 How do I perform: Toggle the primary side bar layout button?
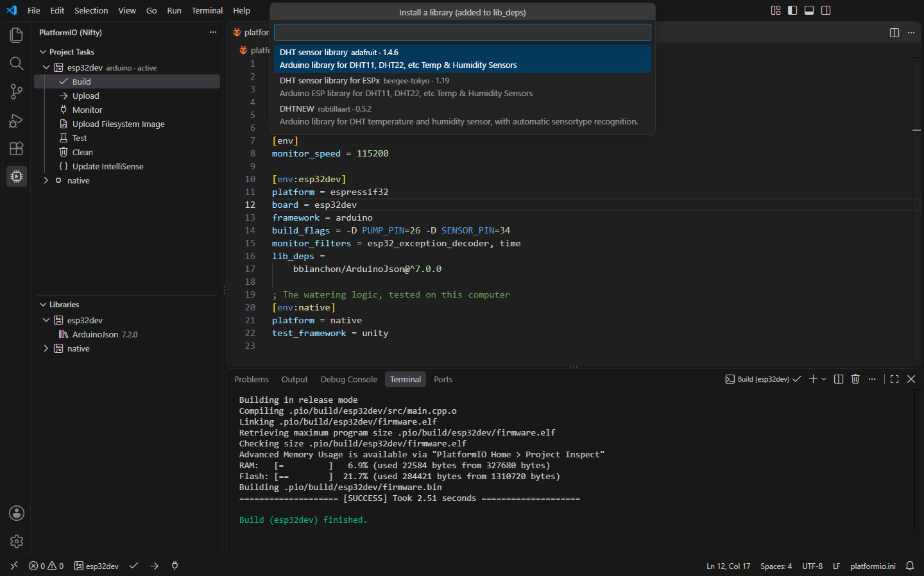pos(792,10)
